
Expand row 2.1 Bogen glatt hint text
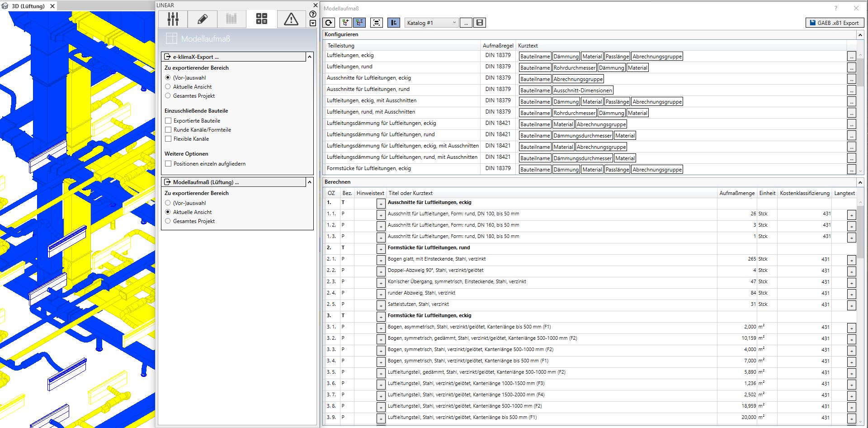381,260
